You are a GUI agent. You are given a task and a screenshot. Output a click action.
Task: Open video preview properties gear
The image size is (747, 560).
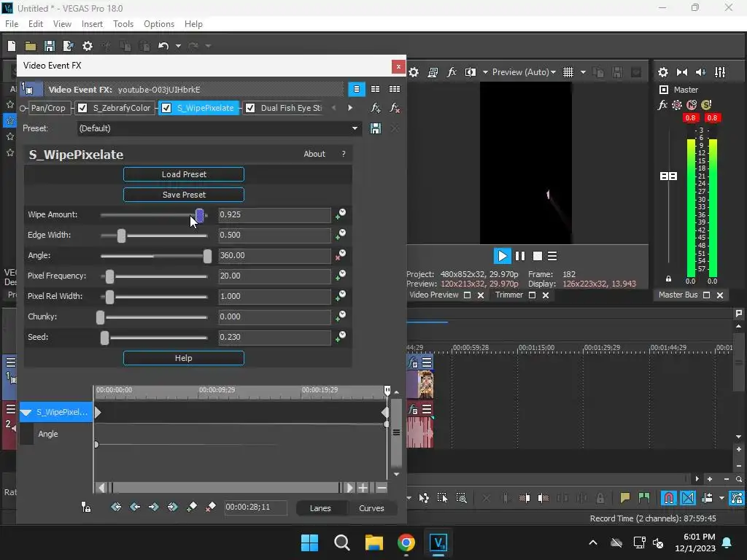414,72
